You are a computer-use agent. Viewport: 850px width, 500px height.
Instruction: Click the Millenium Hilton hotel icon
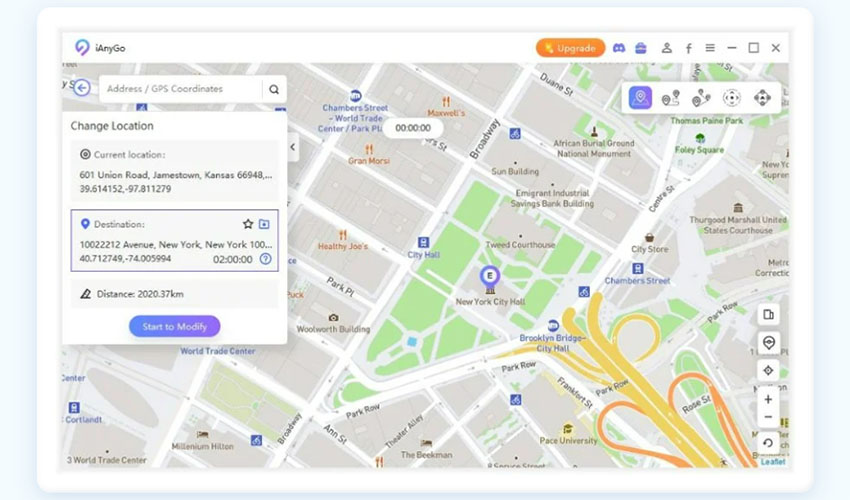(x=203, y=434)
